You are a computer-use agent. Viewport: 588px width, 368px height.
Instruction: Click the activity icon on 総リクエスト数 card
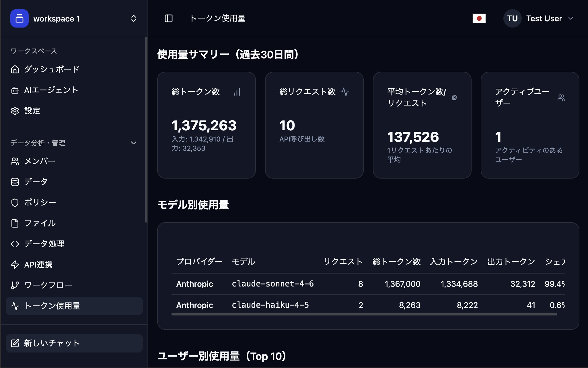click(x=345, y=92)
